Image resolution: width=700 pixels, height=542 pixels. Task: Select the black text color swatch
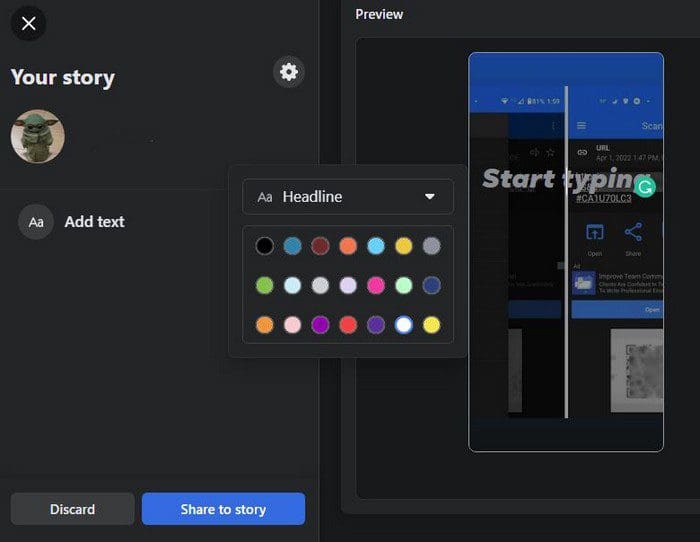tap(264, 246)
